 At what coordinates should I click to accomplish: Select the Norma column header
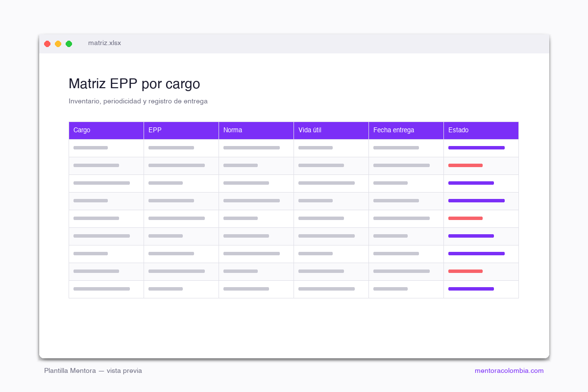click(x=256, y=130)
